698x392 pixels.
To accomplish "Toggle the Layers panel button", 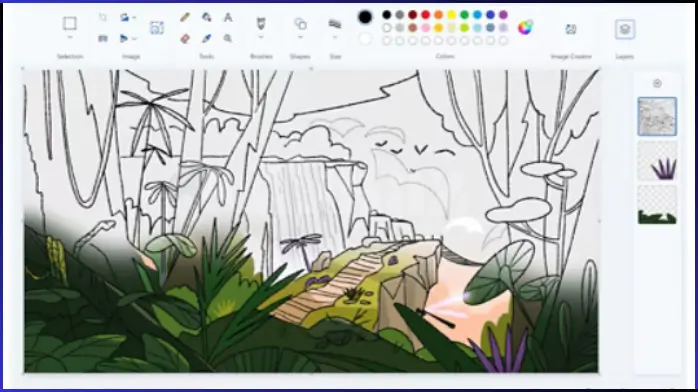I will 625,29.
